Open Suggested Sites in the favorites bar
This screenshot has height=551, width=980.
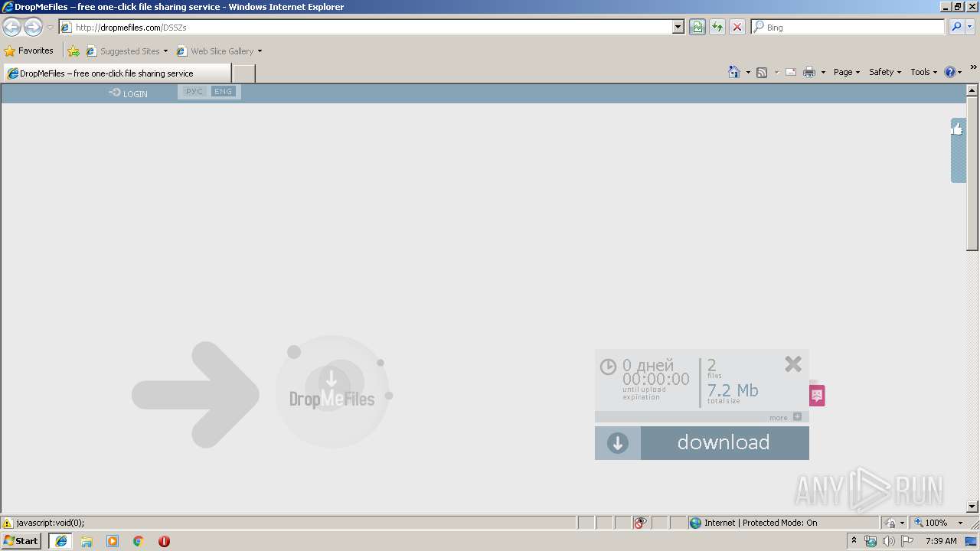coord(126,51)
